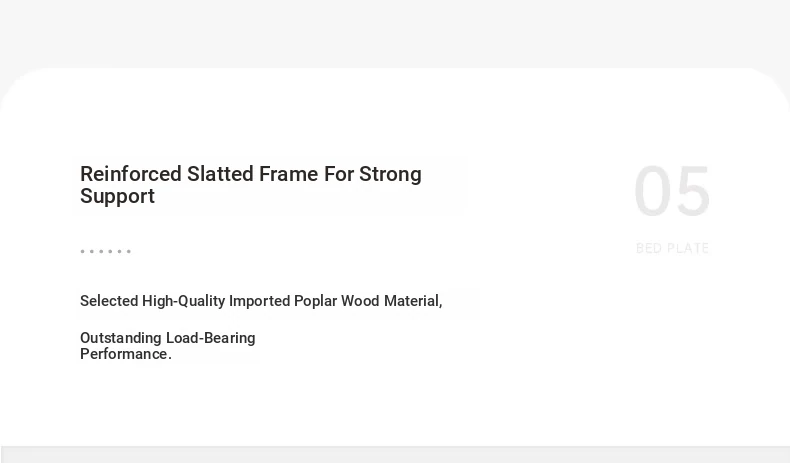The width and height of the screenshot is (790, 463).
Task: Click the digit "5" of the faded 05
Action: coord(692,192)
